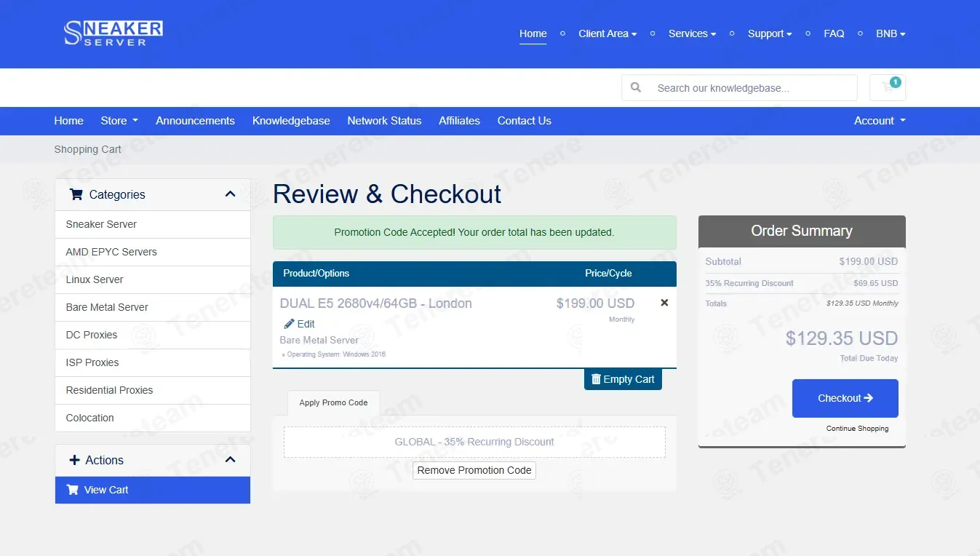
Task: Click the Checkout button
Action: tap(845, 398)
